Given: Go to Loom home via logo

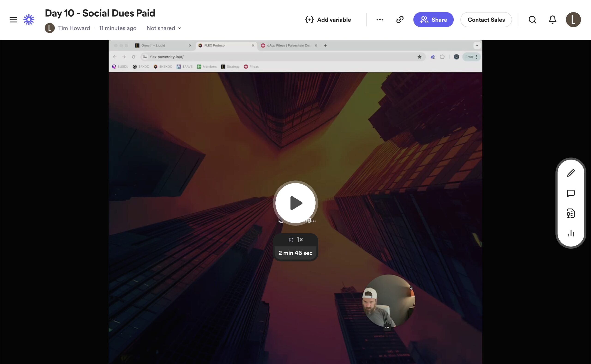Looking at the screenshot, I should point(29,20).
